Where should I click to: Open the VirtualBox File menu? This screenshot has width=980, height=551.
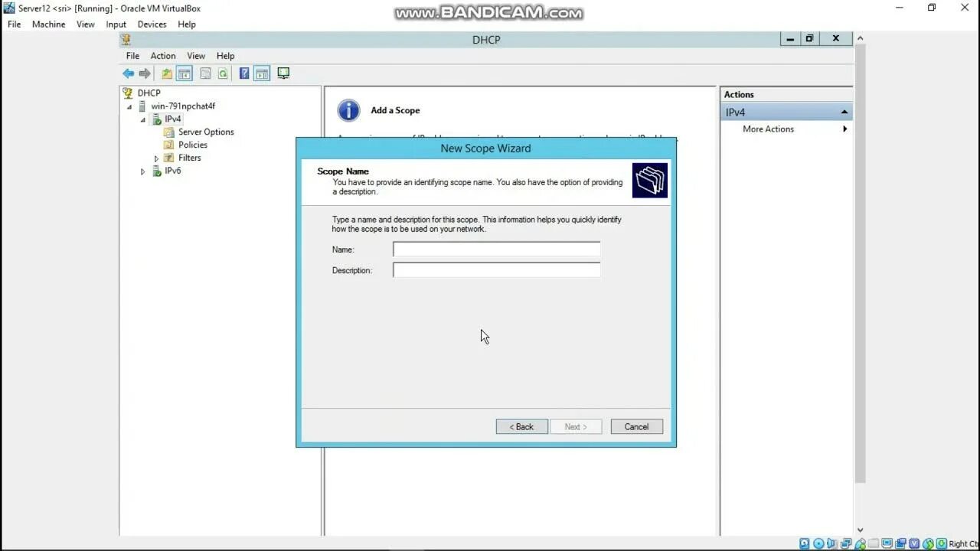[x=15, y=24]
